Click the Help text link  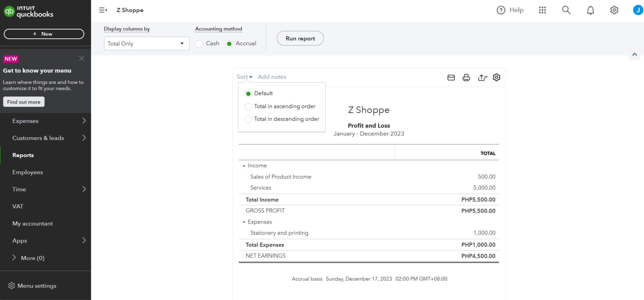click(516, 10)
